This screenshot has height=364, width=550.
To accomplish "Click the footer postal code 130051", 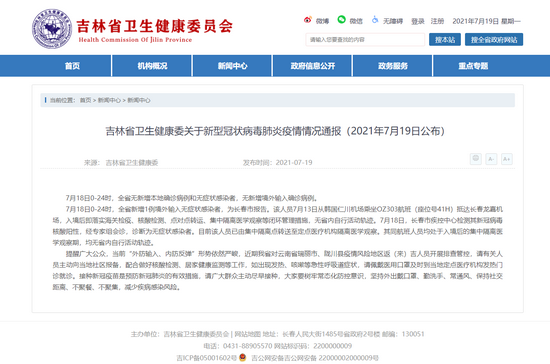I will point(413,334).
